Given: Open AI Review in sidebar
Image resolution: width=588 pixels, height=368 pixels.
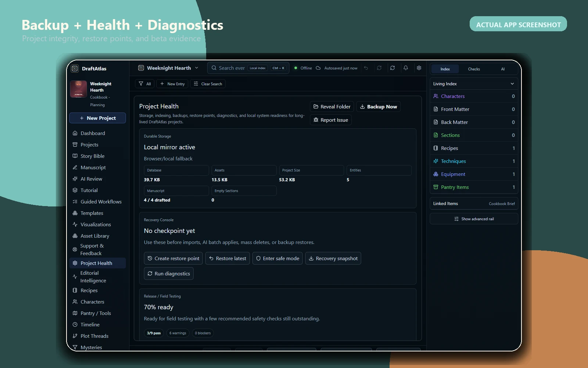Looking at the screenshot, I should pos(97,179).
